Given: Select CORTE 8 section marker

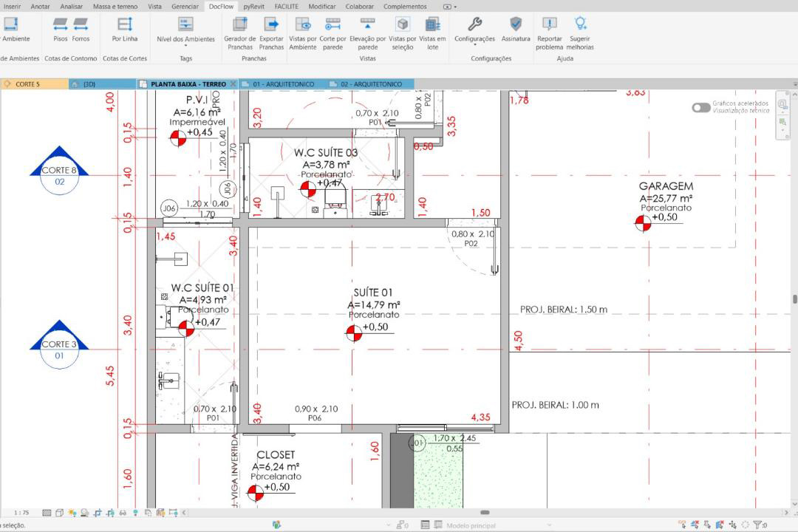Looking at the screenshot, I should tap(60, 171).
